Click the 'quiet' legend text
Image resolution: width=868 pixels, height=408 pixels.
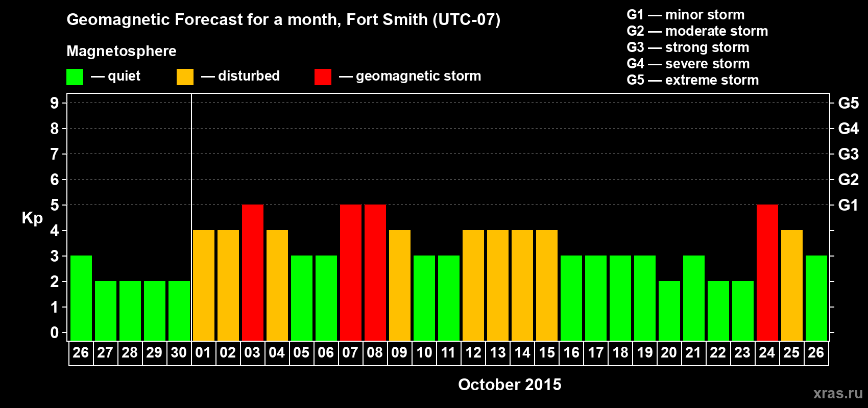point(124,76)
